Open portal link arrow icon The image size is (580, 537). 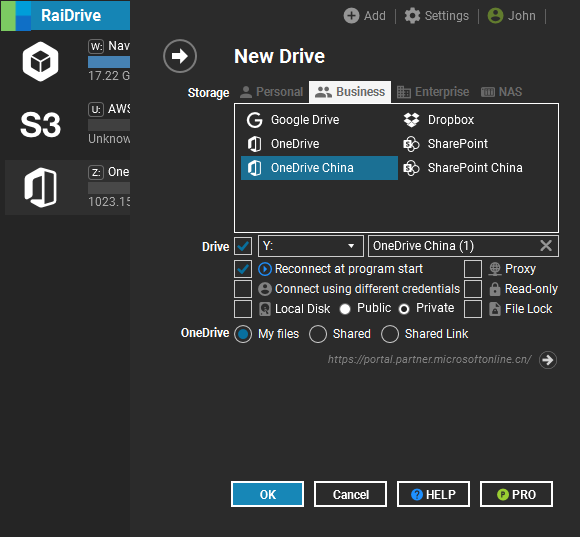[548, 360]
